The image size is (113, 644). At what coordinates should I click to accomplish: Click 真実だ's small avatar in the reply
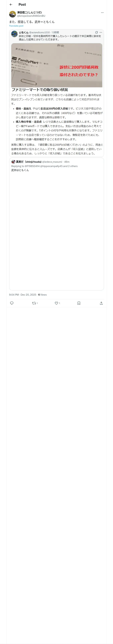[13, 162]
